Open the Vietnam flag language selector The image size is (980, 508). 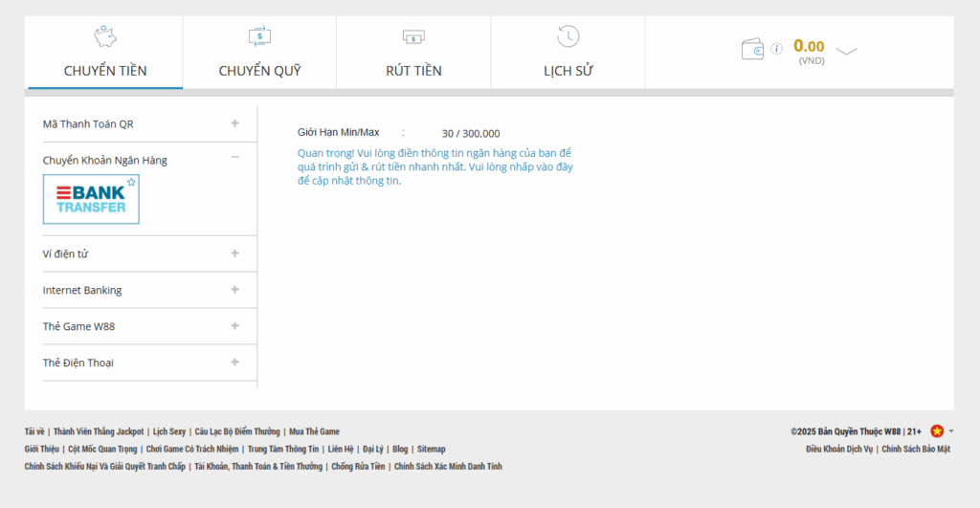point(937,431)
